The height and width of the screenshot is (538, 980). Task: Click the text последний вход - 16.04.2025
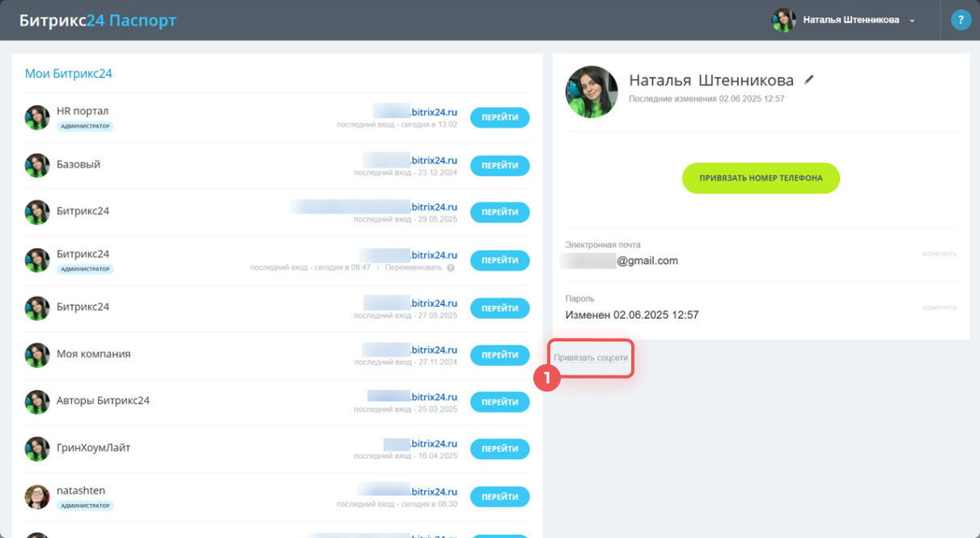pos(405,456)
